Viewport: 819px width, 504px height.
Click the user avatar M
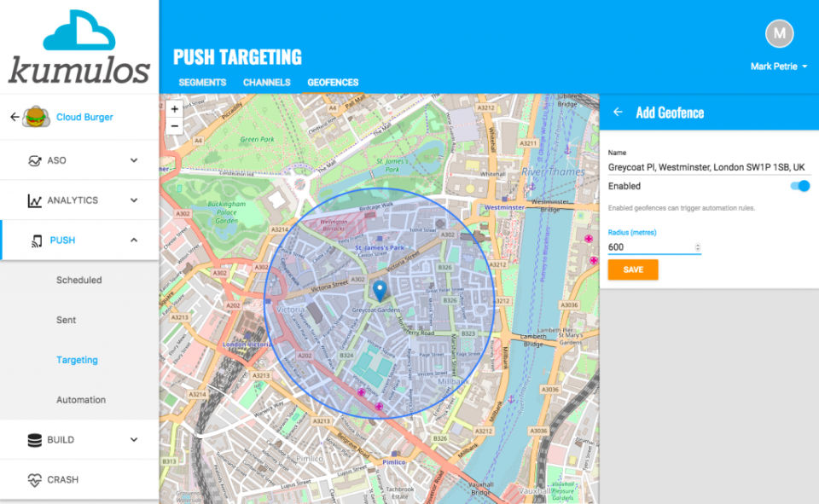pos(779,33)
